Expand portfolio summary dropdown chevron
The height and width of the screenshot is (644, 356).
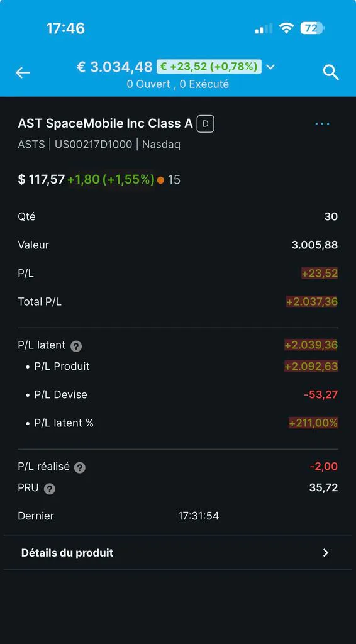(270, 67)
